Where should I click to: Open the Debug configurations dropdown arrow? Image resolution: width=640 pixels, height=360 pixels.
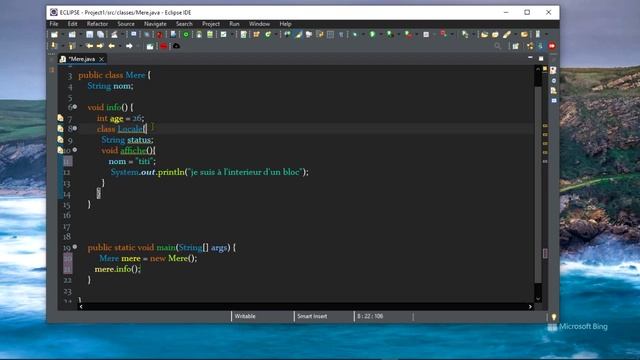(363, 35)
